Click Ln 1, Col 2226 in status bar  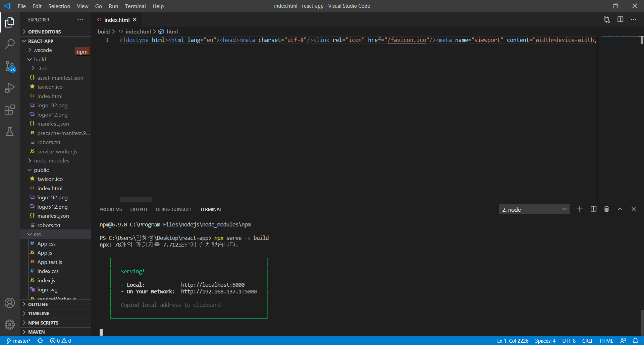(x=513, y=341)
